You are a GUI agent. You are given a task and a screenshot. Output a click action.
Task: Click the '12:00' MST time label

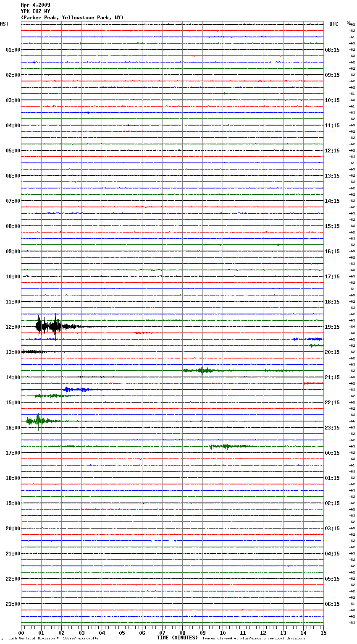click(13, 327)
